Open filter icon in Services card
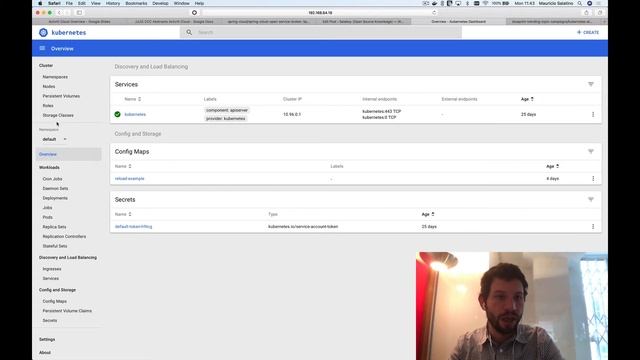 [591, 84]
